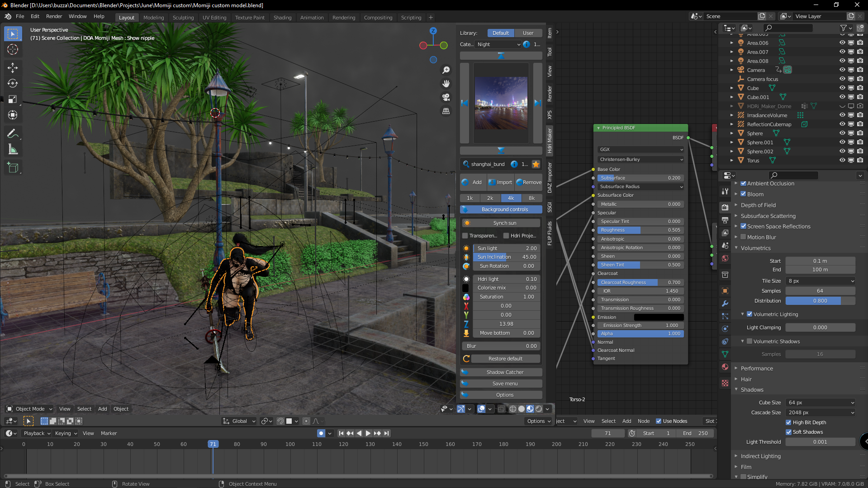Click the Background controls button
Image resolution: width=868 pixels, height=488 pixels.
click(x=501, y=209)
